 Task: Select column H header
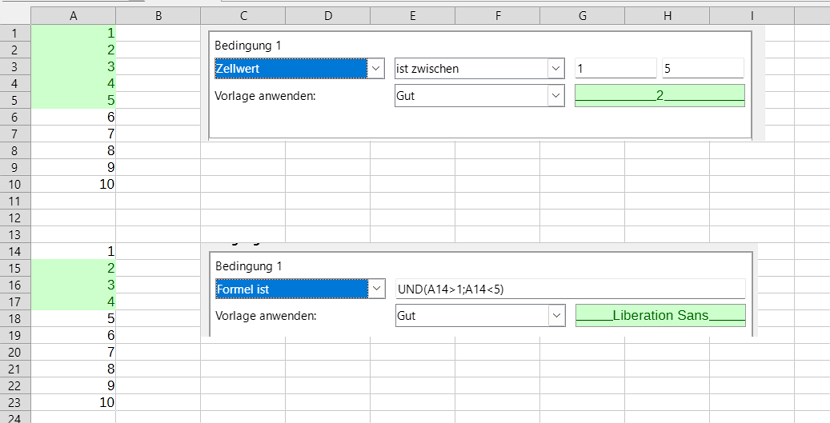coord(667,16)
